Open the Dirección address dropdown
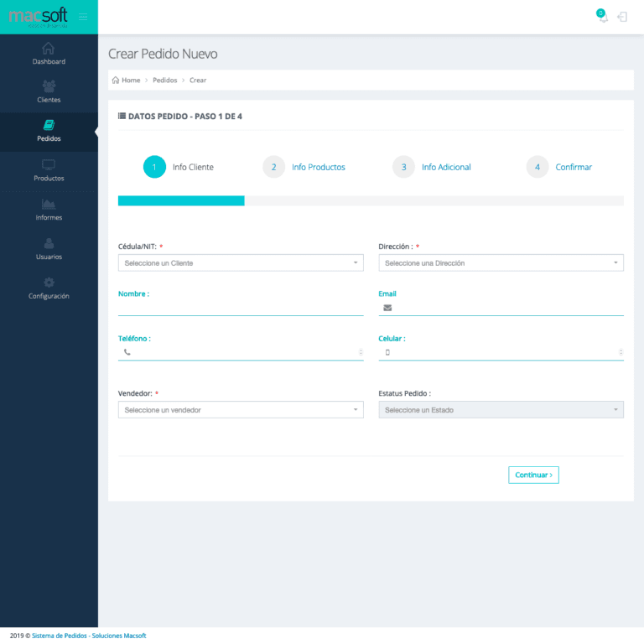Image resolution: width=644 pixels, height=644 pixels. (501, 263)
